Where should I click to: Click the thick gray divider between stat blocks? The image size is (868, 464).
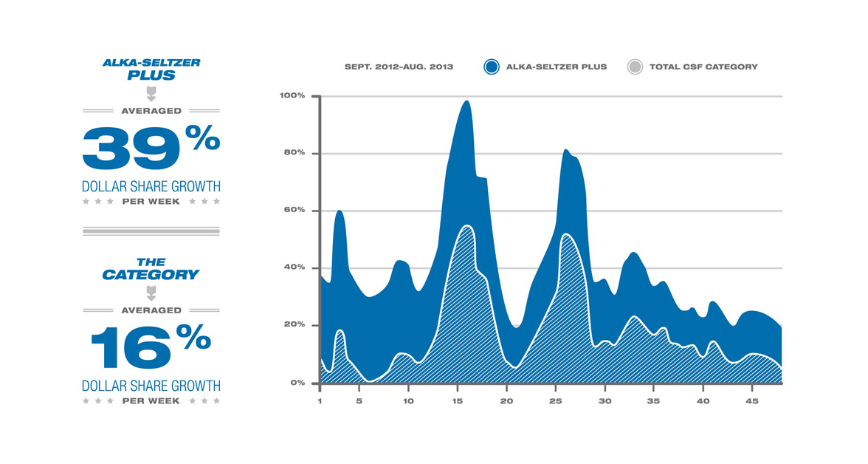tap(151, 231)
